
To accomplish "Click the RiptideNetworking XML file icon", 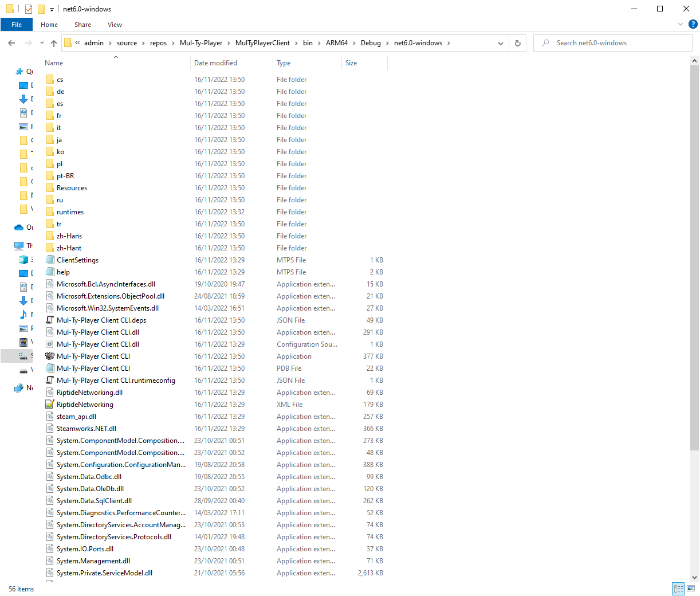I will (50, 405).
